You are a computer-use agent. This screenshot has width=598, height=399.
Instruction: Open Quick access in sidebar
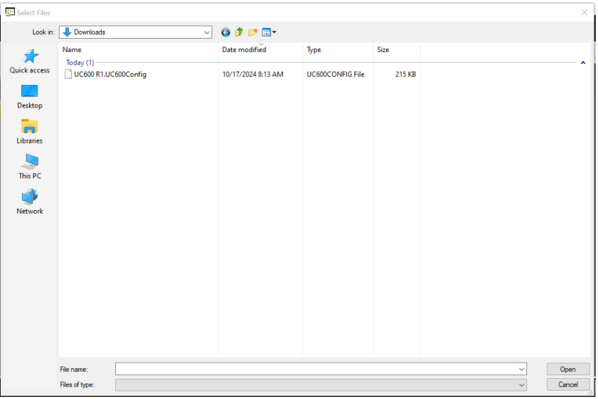30,61
